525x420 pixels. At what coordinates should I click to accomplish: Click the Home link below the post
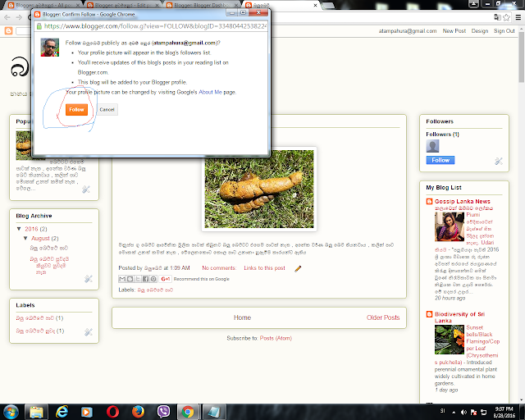[242, 317]
